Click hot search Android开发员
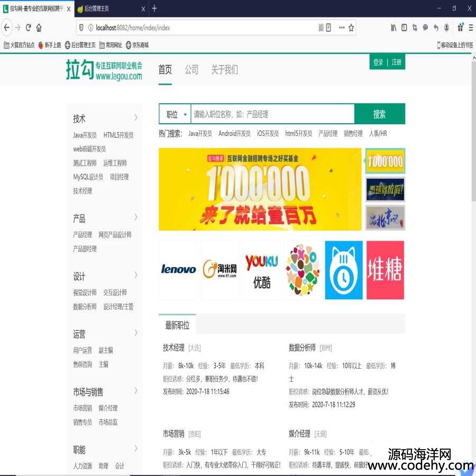This screenshot has height=476, width=476. tap(234, 134)
